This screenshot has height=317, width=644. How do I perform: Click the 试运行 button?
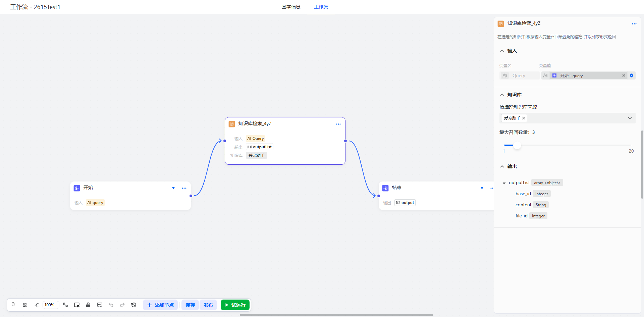[235, 305]
